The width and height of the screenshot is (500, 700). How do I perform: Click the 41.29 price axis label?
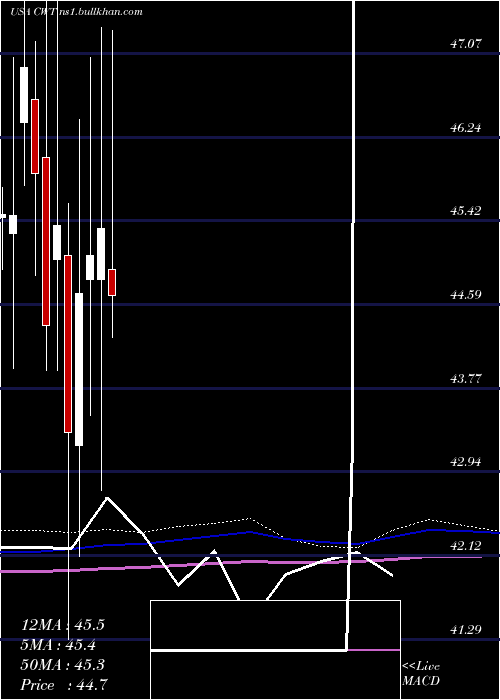466,629
